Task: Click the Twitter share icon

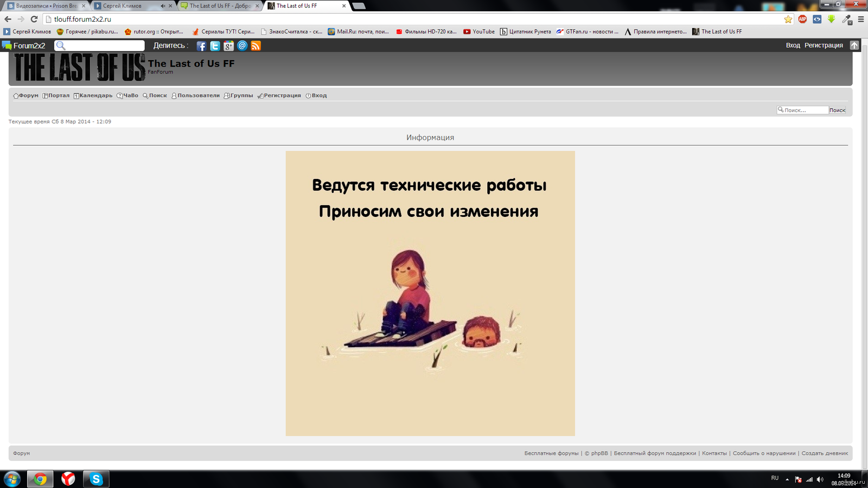Action: point(215,46)
